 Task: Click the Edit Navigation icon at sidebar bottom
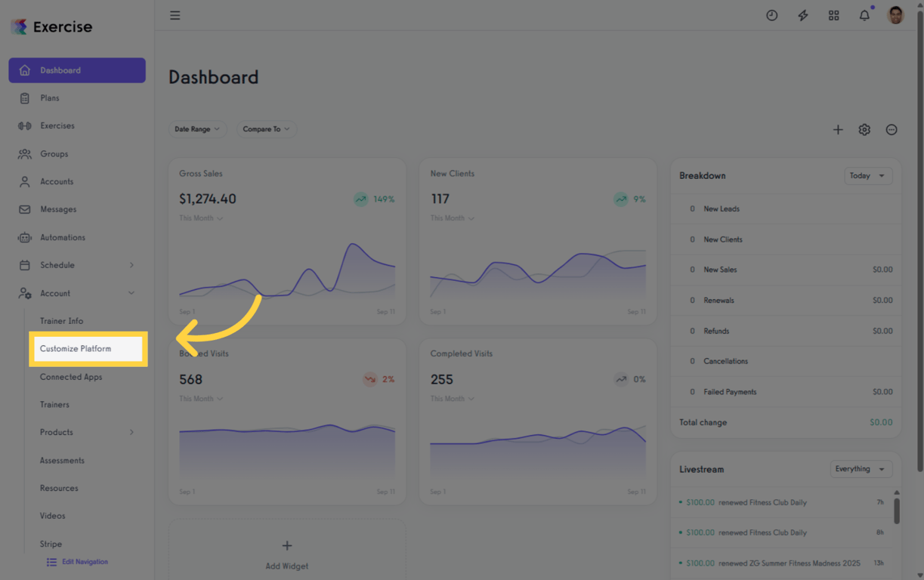pyautogui.click(x=51, y=562)
